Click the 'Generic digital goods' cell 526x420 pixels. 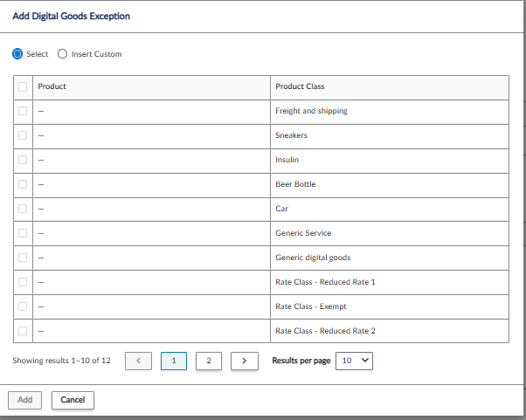pyautogui.click(x=390, y=258)
